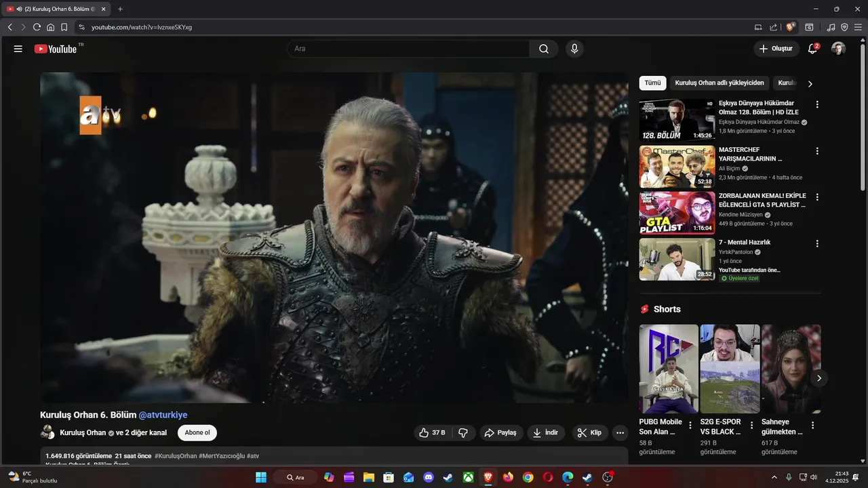Open options for Eşkıya Dünyaya Hükümdar Olmaz video
Viewport: 868px width, 488px height.
tap(817, 104)
